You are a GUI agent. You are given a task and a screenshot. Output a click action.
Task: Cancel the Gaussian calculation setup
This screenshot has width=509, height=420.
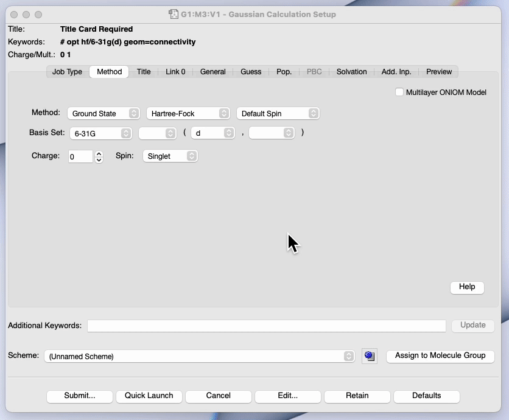[x=219, y=396]
